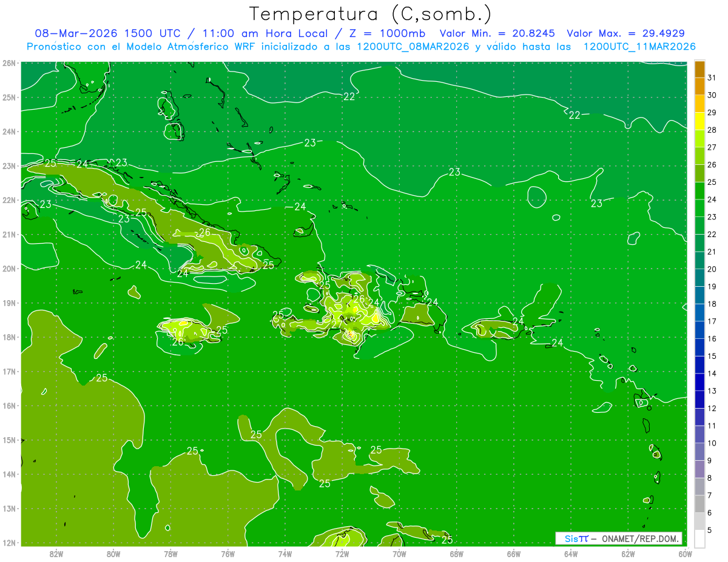
Task: Click the purple legend swatch between 9 and 10
Action: [x=699, y=452]
